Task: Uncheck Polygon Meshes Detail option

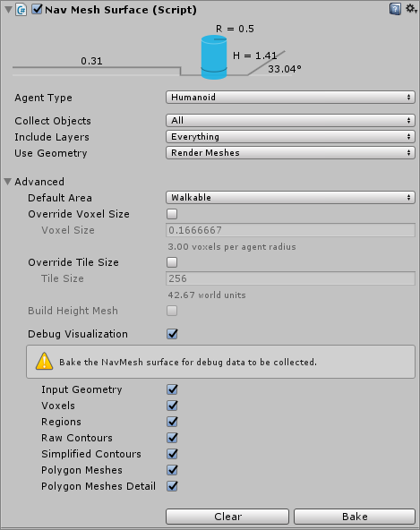Action: coord(172,486)
